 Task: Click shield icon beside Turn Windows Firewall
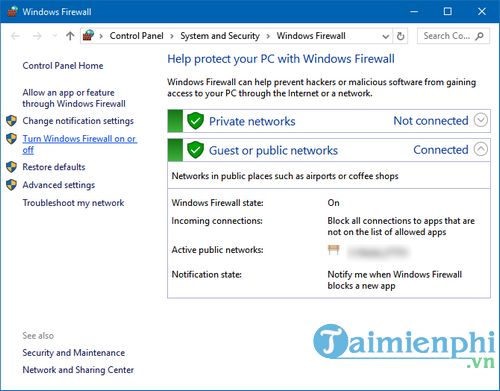pyautogui.click(x=12, y=139)
